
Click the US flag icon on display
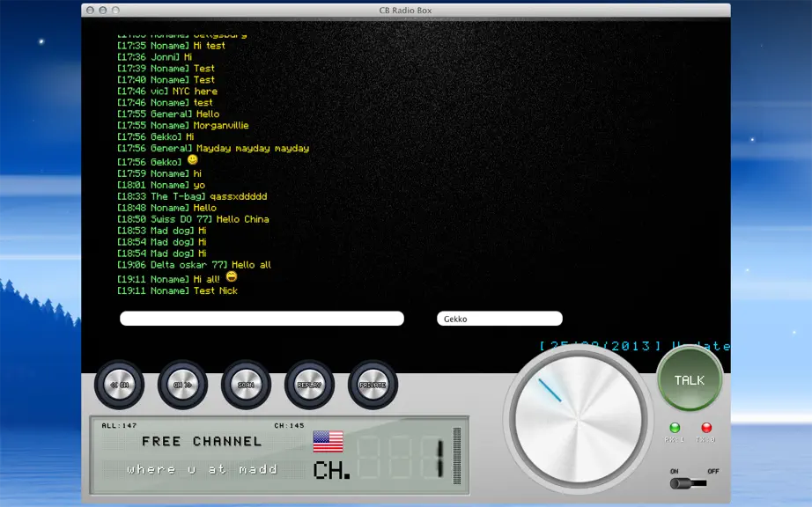(x=328, y=442)
